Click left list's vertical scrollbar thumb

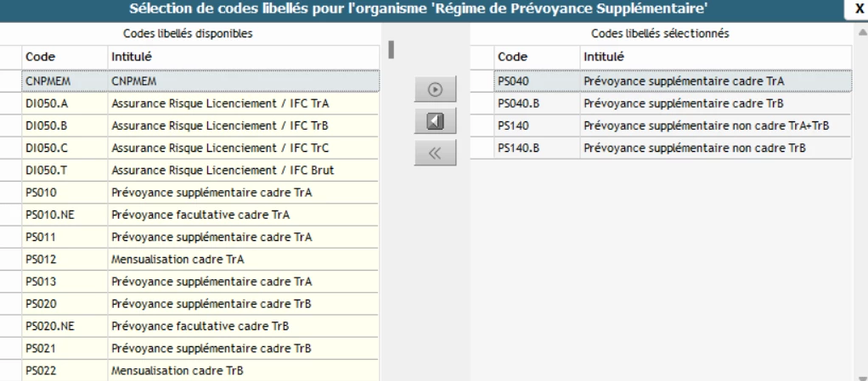[x=392, y=49]
